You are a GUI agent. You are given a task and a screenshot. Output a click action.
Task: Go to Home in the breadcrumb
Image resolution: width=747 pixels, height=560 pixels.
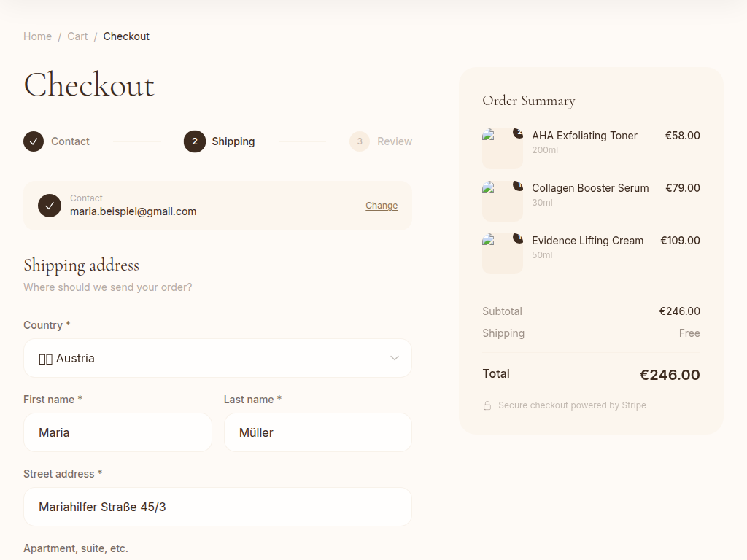pyautogui.click(x=37, y=36)
